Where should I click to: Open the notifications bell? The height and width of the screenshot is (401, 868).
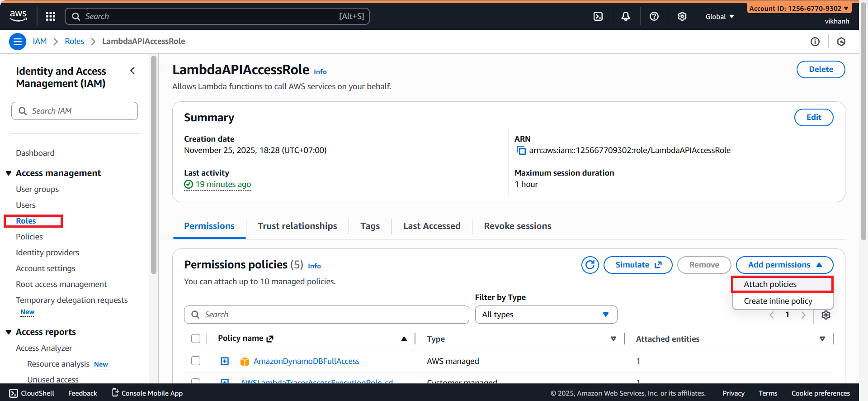click(x=626, y=16)
